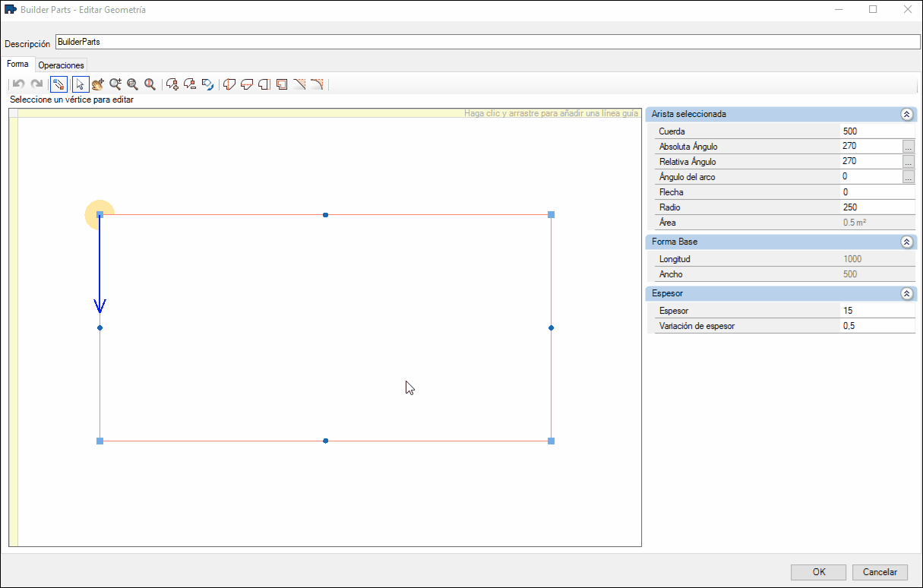Collapse the Espesor section

point(906,293)
